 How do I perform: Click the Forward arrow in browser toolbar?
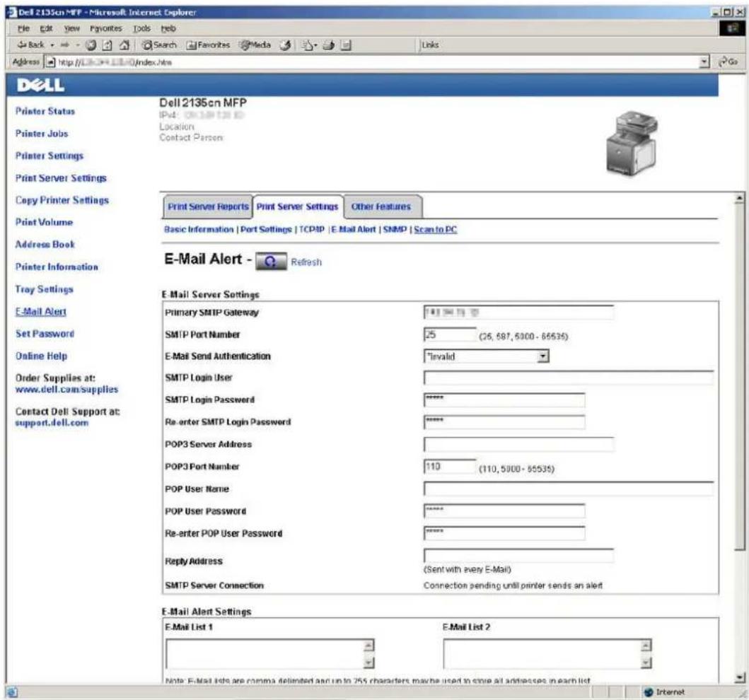tap(64, 45)
